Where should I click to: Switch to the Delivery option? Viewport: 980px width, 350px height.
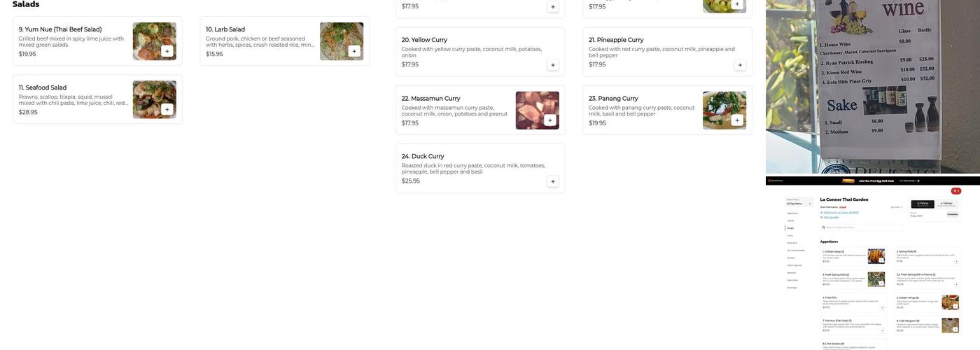(946, 204)
